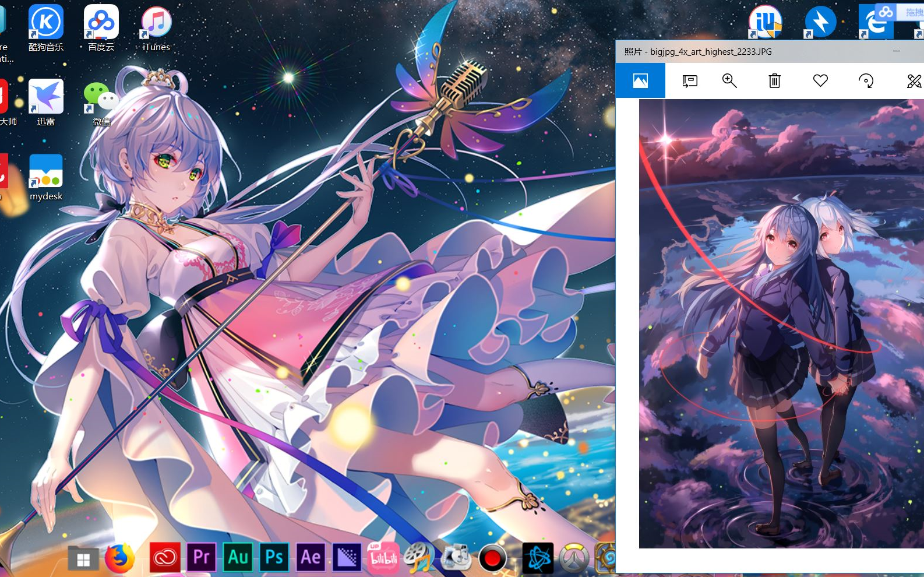
Task: Open the film reel music note dock icon
Action: click(x=419, y=558)
